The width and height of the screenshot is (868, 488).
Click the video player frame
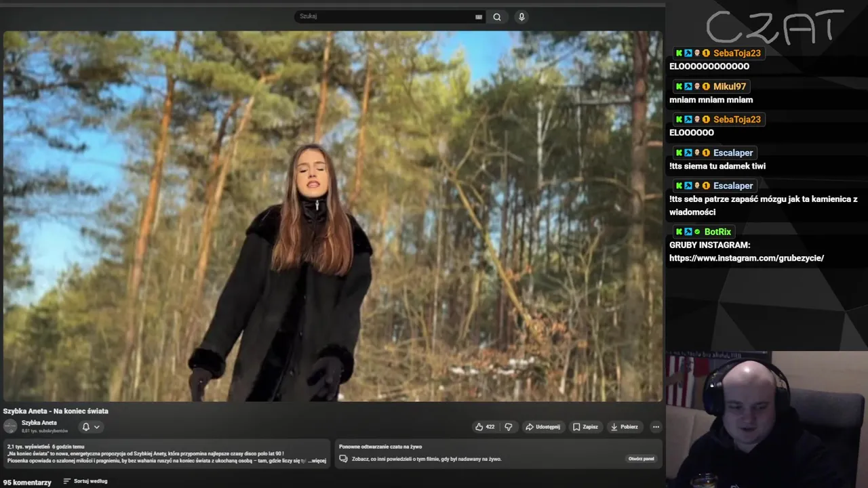click(x=332, y=216)
